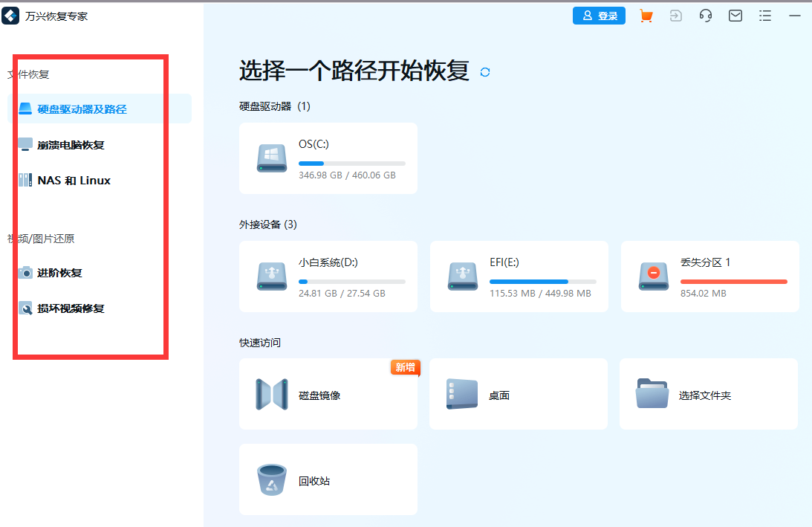Open 桌面 desktop quick access
The height and width of the screenshot is (527, 812).
518,394
